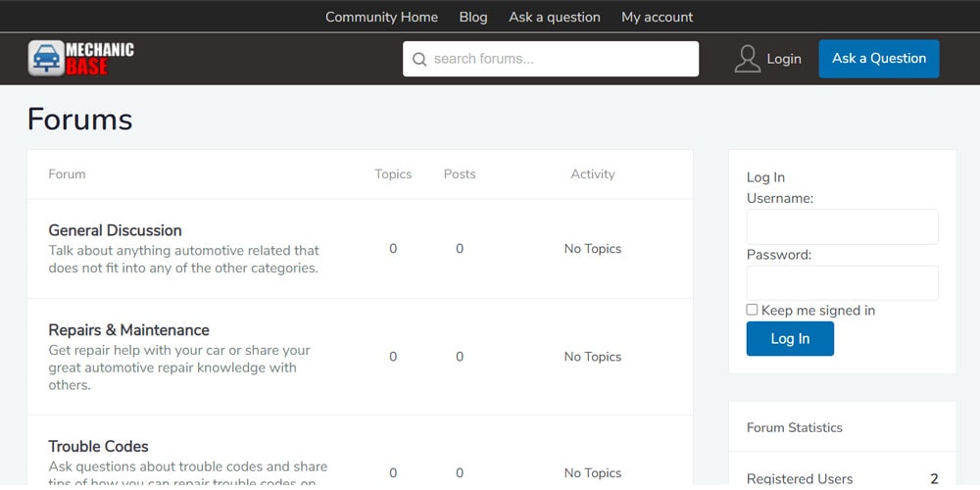Click the user profile icon beside Login

747,59
